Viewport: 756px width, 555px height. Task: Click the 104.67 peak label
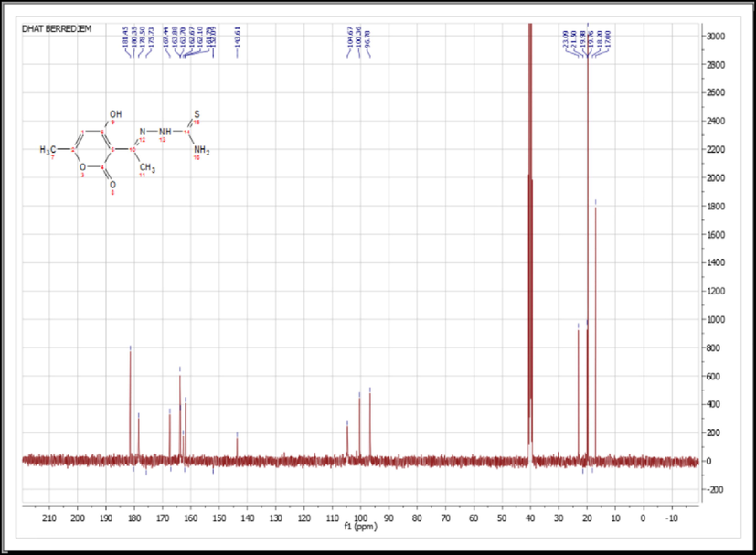click(350, 37)
